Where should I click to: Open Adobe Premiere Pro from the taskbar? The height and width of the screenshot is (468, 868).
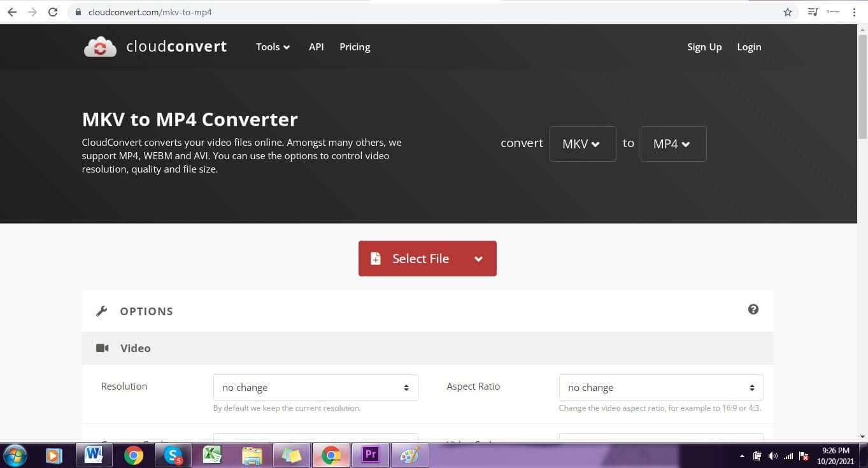370,456
